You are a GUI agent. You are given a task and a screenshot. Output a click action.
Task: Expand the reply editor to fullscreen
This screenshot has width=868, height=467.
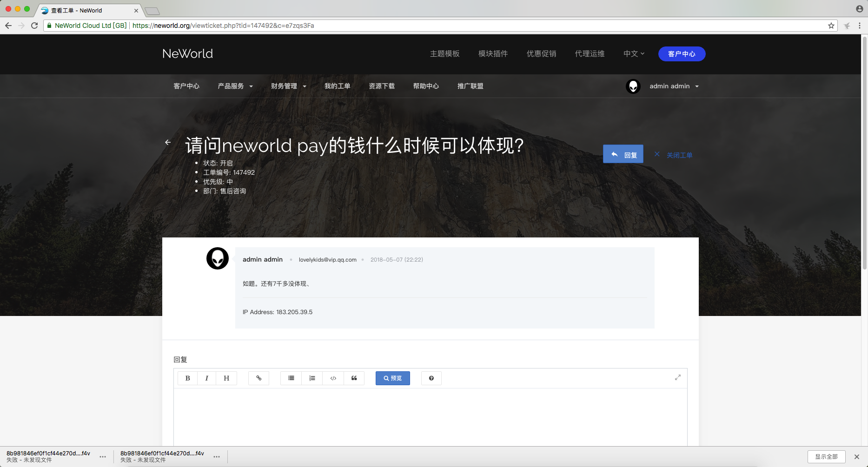coord(678,377)
